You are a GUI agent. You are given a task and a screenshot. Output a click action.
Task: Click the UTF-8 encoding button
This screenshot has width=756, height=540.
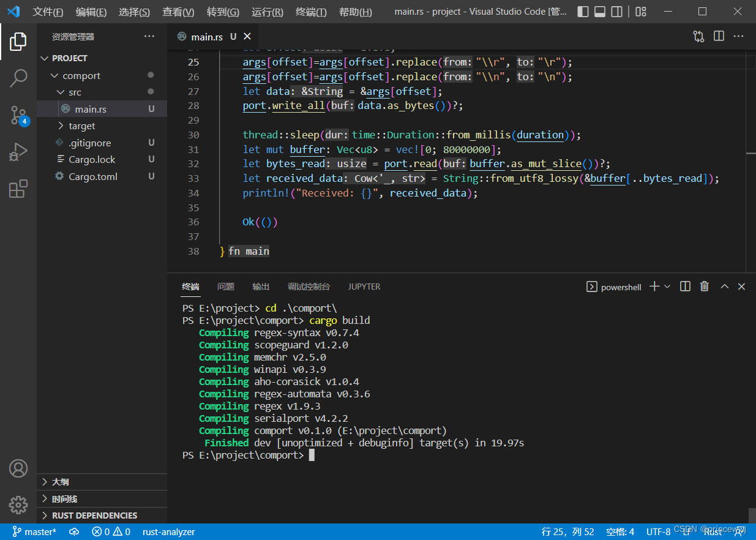click(x=658, y=531)
